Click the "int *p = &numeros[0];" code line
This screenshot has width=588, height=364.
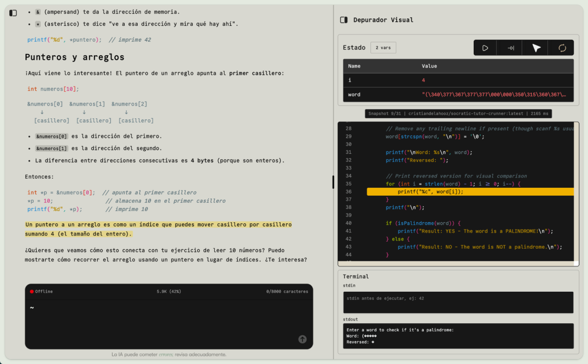pos(61,192)
